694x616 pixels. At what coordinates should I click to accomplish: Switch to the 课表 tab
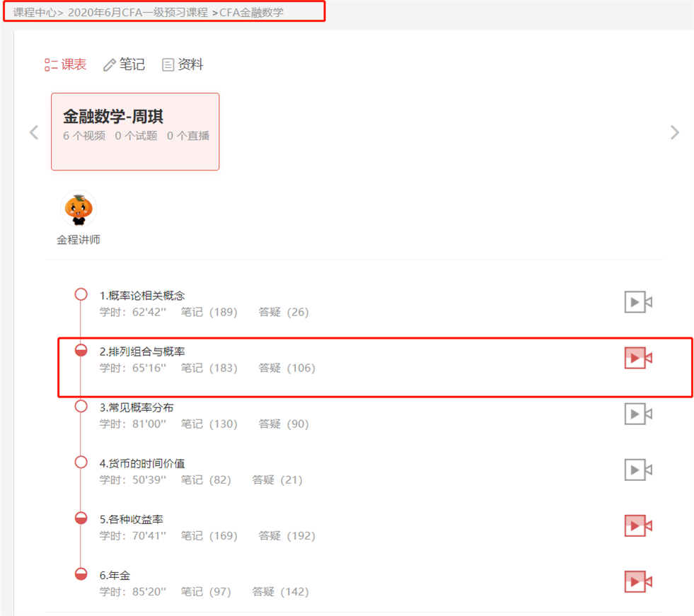tap(66, 64)
